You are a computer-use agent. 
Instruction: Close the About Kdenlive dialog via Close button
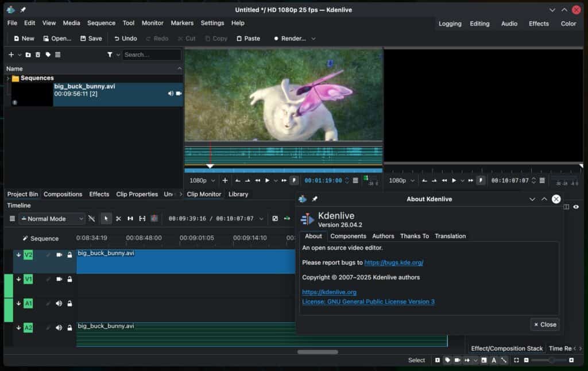pos(545,324)
